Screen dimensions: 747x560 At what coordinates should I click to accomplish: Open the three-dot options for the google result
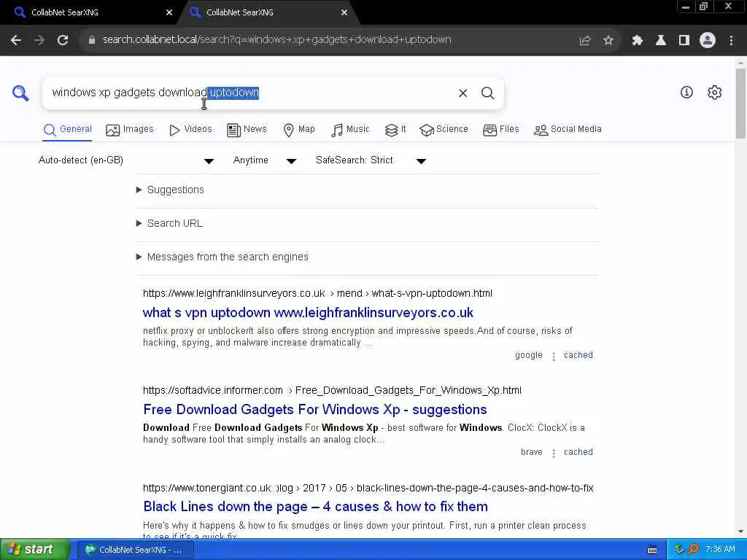pyautogui.click(x=553, y=356)
